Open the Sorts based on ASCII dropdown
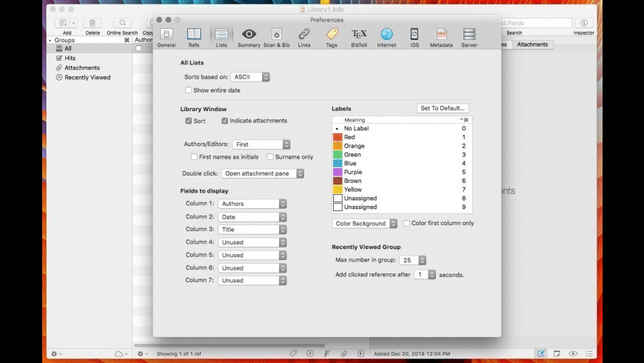 point(249,77)
